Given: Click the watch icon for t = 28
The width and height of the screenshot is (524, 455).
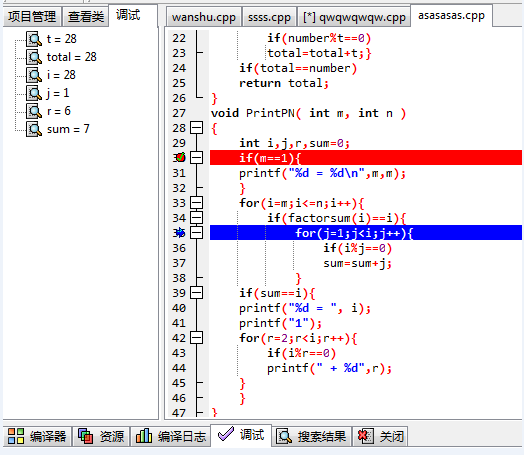Looking at the screenshot, I should coord(34,39).
